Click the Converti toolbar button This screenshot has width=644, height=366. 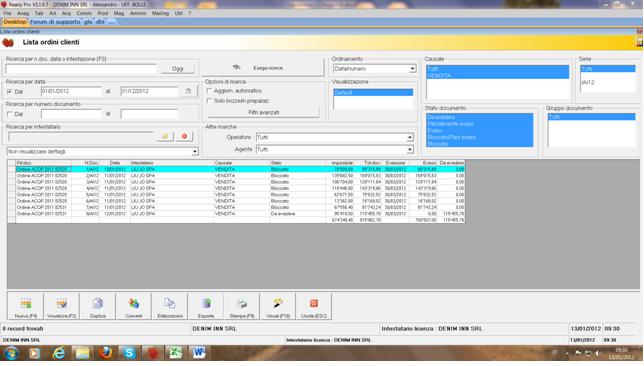[134, 306]
